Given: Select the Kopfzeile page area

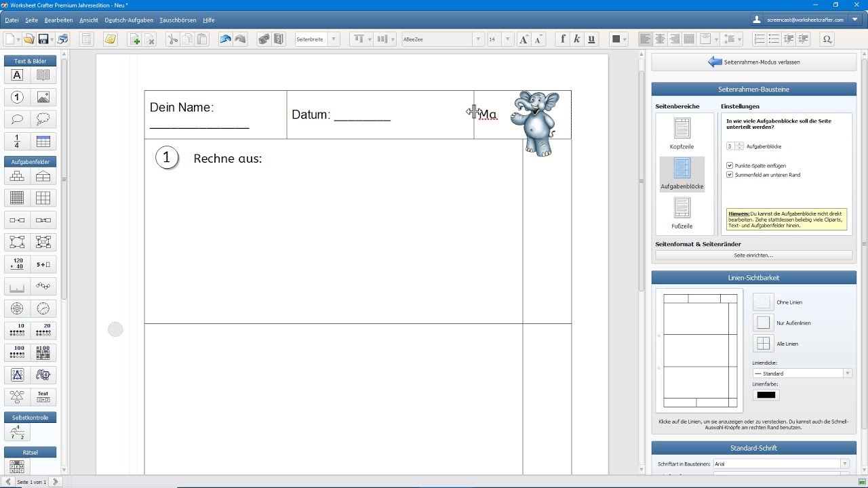Looking at the screenshot, I should point(682,134).
